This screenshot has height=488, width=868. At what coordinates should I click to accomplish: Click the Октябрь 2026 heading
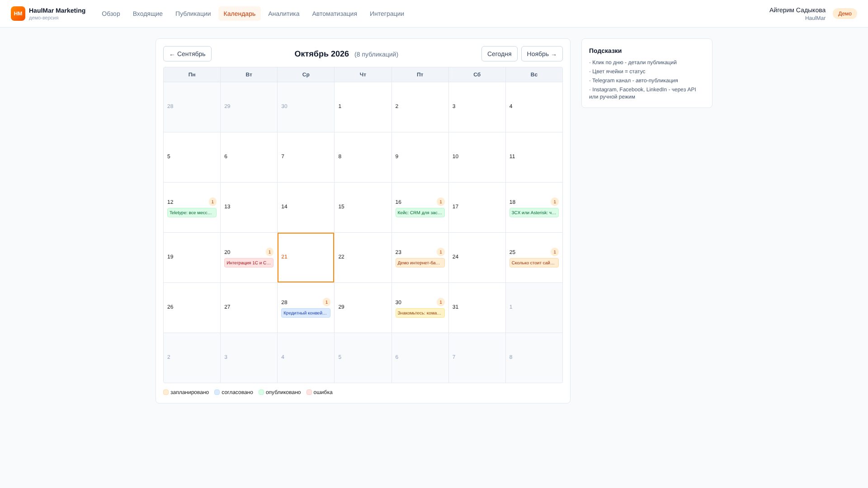point(321,54)
